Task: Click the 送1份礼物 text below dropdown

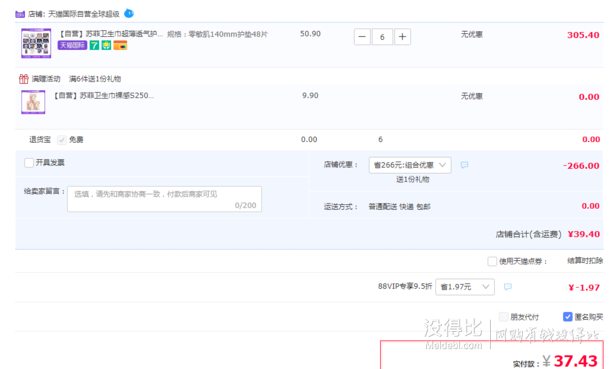Action: 412,179
